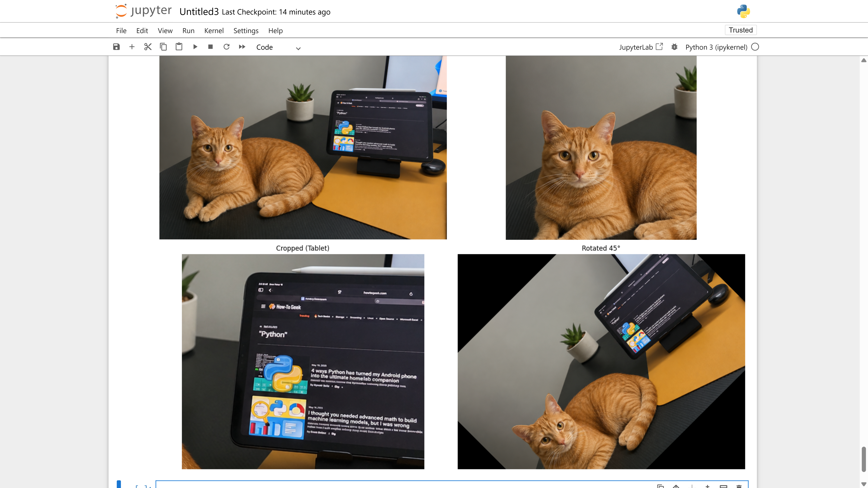Open the File menu
Screen dimensions: 868x488
point(121,31)
